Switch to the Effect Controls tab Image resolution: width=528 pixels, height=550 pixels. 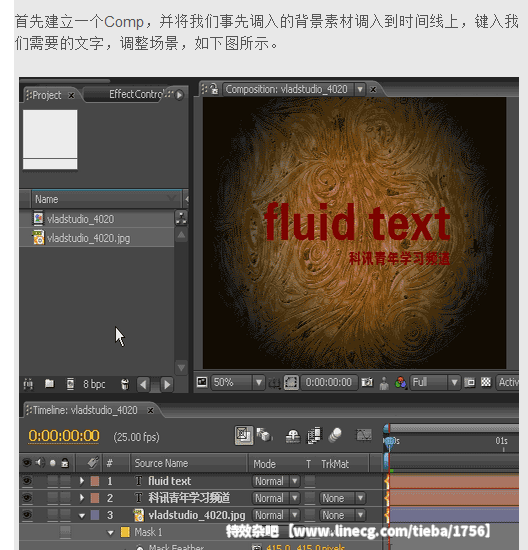[136, 94]
